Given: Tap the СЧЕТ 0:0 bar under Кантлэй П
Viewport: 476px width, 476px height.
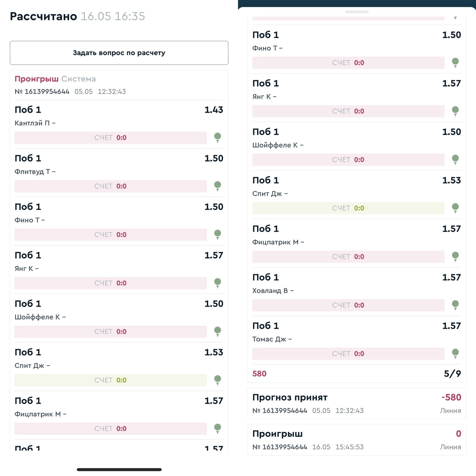Looking at the screenshot, I should tap(110, 138).
